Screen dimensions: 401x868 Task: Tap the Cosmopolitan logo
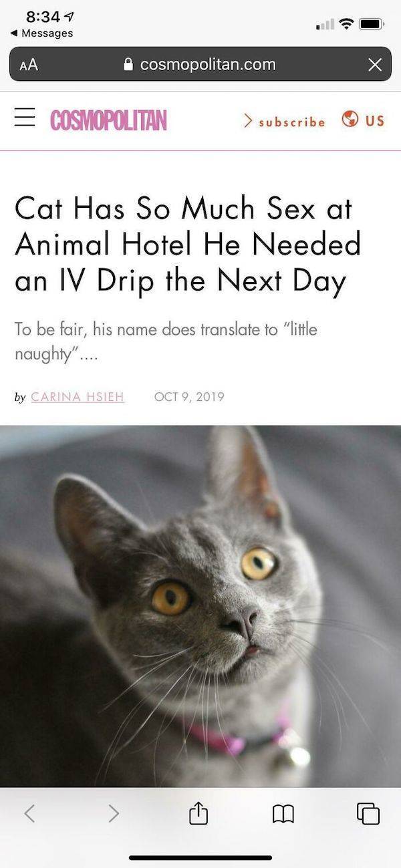click(x=108, y=120)
